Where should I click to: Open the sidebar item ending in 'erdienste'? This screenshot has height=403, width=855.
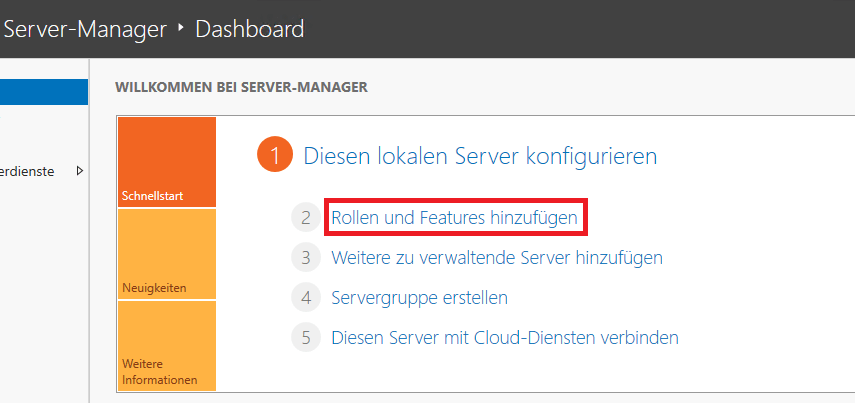28,171
